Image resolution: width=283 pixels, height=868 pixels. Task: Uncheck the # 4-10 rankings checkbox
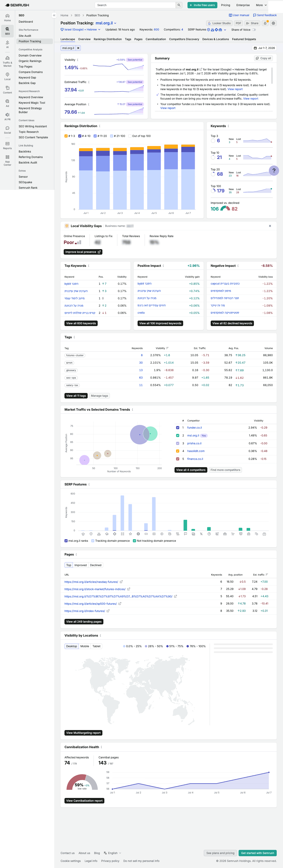80,136
